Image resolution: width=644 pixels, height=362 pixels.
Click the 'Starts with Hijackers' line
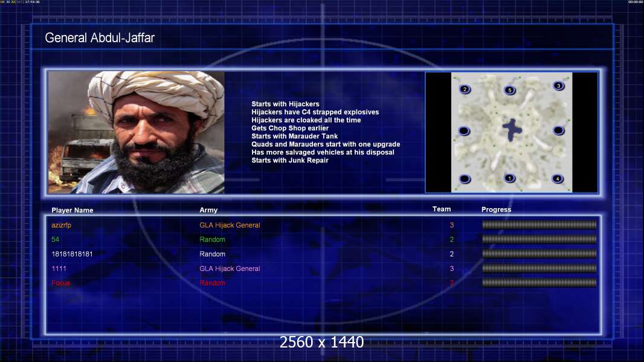pos(285,104)
